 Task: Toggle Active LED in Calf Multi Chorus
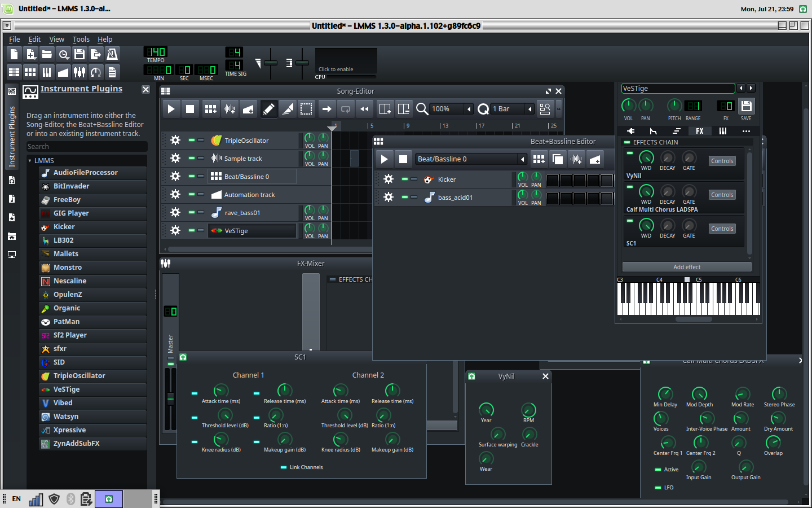tap(658, 470)
